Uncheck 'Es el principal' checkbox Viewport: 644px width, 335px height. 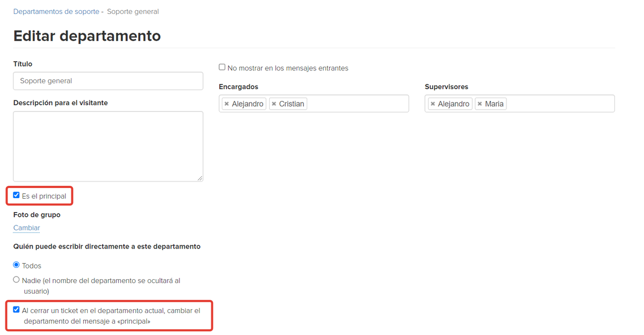point(17,195)
